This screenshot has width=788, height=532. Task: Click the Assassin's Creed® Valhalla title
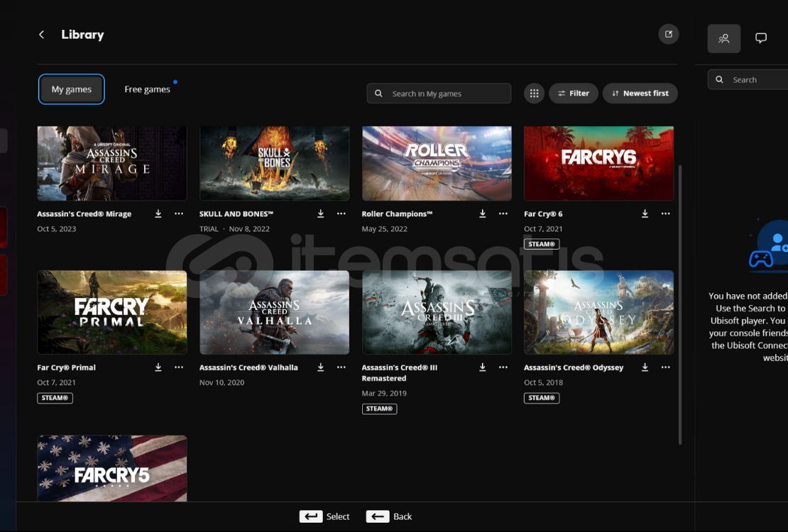[x=248, y=367]
